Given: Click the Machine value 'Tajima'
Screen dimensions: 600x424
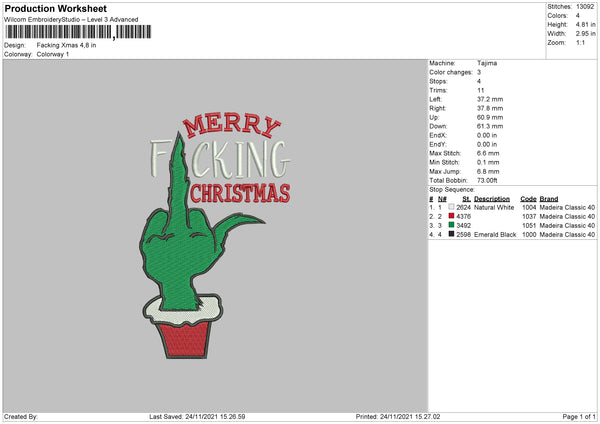Looking at the screenshot, I should click(487, 63).
